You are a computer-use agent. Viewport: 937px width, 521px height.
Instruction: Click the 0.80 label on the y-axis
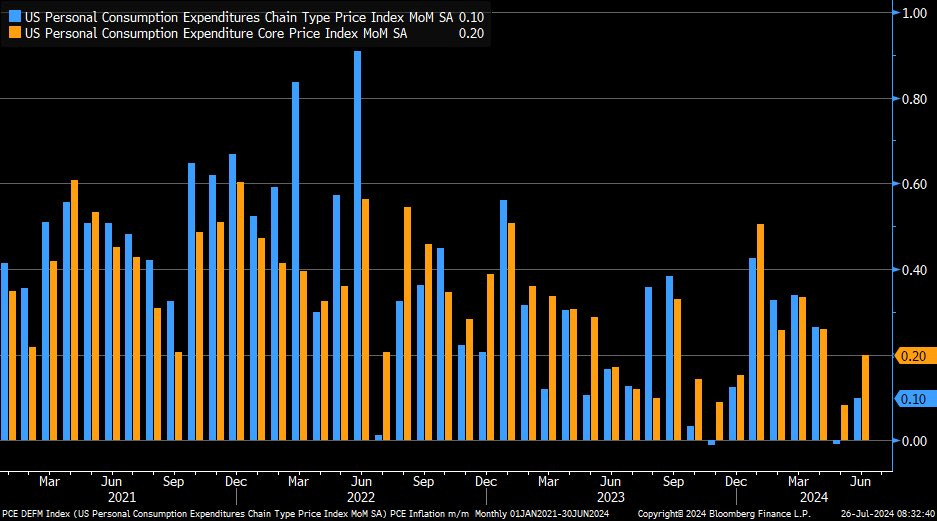915,99
